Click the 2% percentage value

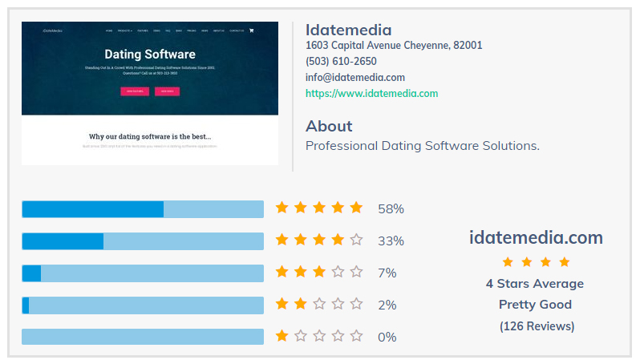[387, 305]
